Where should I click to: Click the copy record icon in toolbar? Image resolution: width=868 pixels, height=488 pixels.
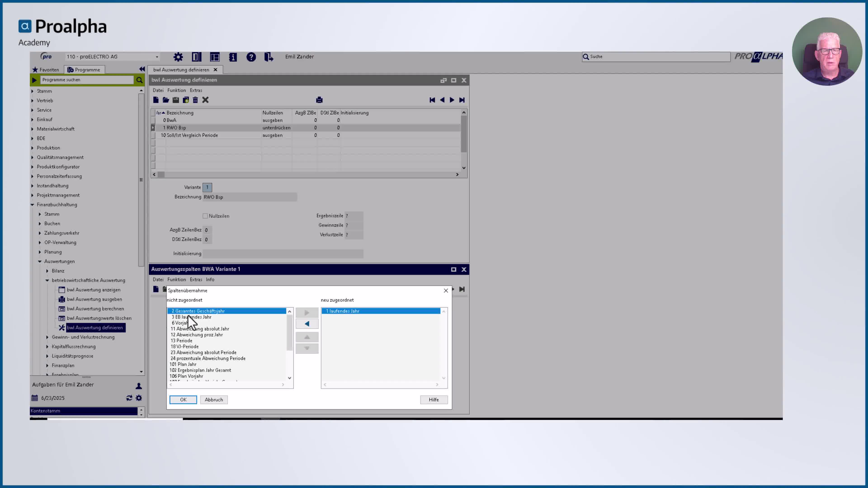[186, 100]
